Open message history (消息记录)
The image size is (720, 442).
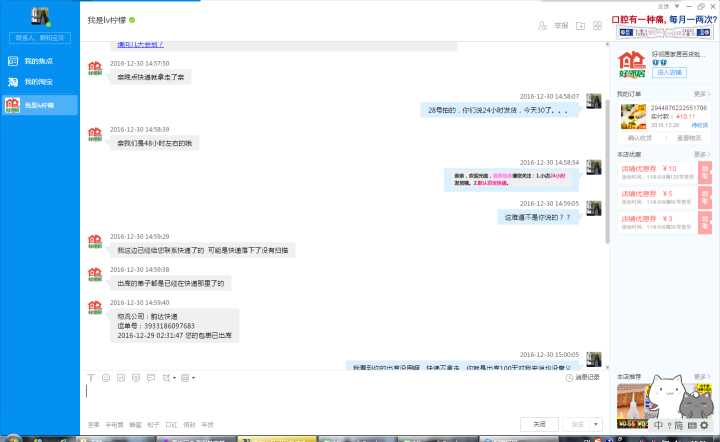coord(587,377)
